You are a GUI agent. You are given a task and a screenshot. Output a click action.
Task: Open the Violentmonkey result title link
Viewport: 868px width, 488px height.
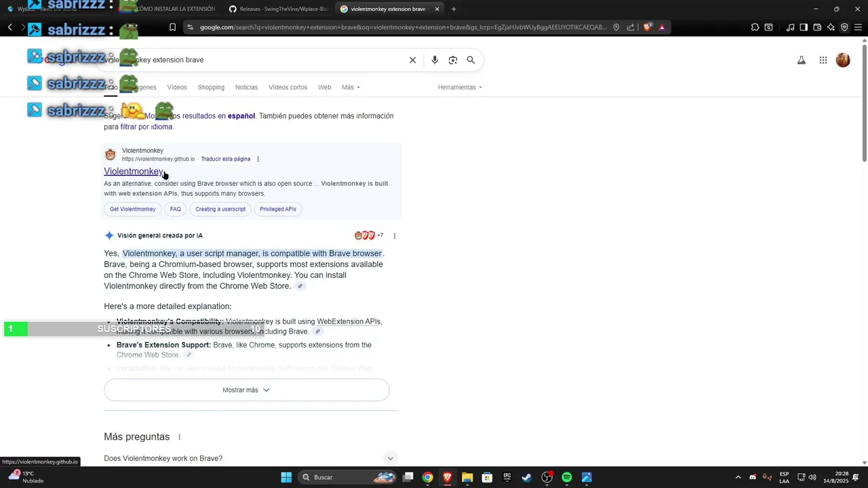(x=134, y=171)
